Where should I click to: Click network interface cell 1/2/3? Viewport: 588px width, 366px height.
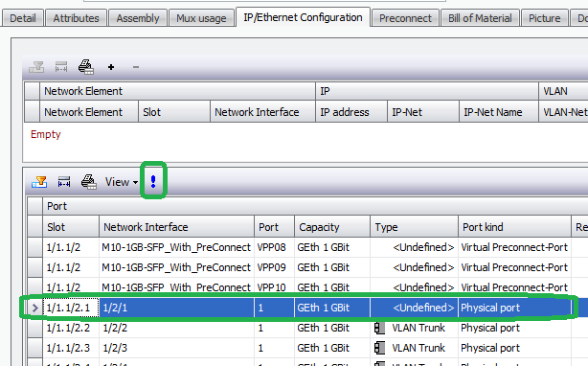click(x=176, y=348)
